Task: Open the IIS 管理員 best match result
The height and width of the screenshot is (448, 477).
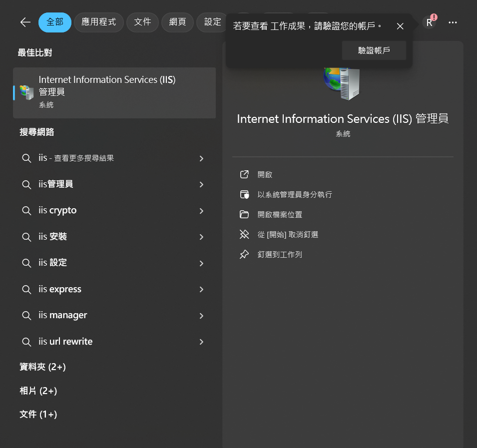Action: coord(114,93)
